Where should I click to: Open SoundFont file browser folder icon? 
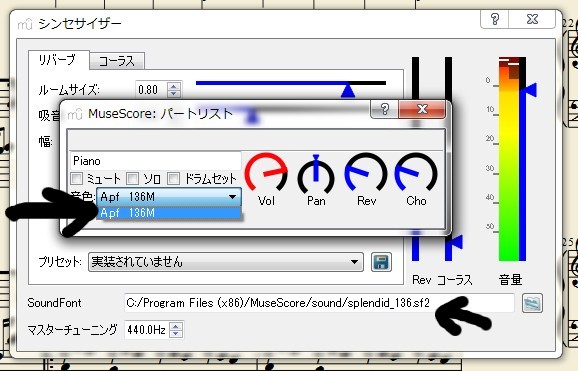pyautogui.click(x=532, y=303)
